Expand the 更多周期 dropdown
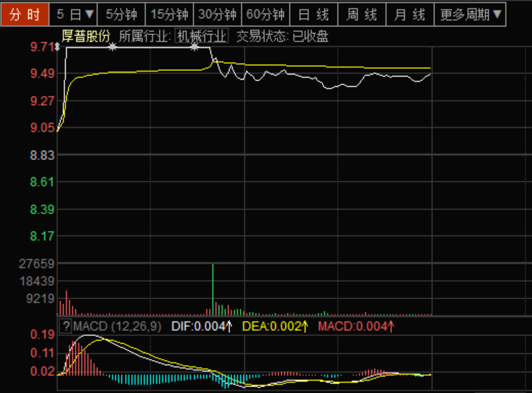Screen dimensions: 532x393 471,14
